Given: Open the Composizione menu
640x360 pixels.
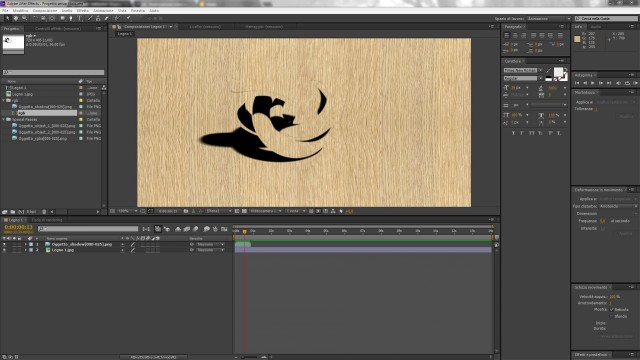Looking at the screenshot, I should (x=45, y=11).
